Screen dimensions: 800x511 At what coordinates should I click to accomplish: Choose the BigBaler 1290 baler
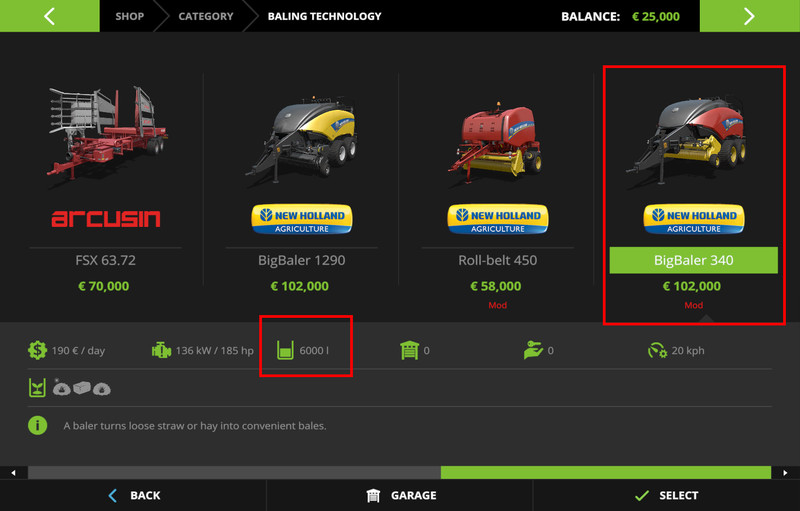click(x=301, y=140)
